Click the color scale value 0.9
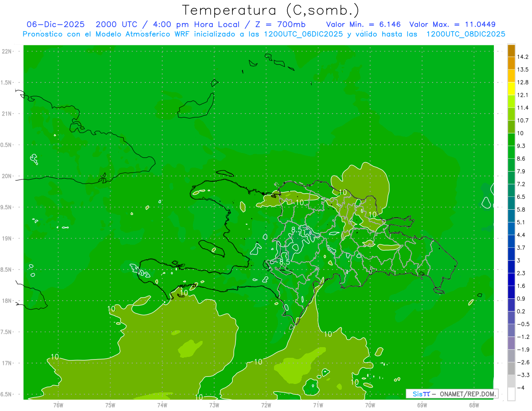Screen dimensions: 532x411 (521, 298)
